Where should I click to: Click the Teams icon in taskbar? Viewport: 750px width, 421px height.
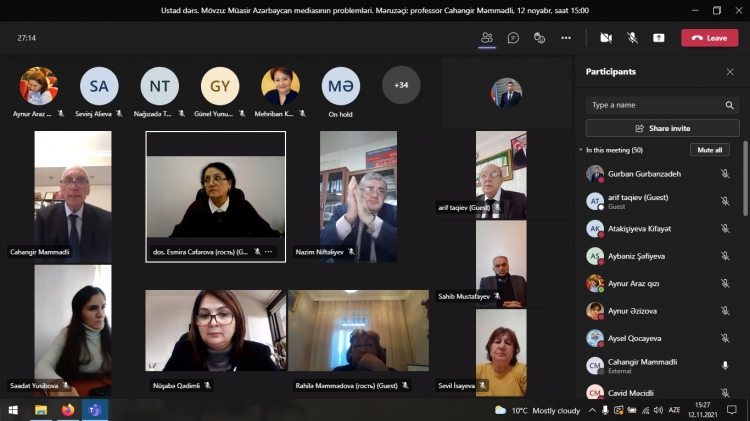95,410
